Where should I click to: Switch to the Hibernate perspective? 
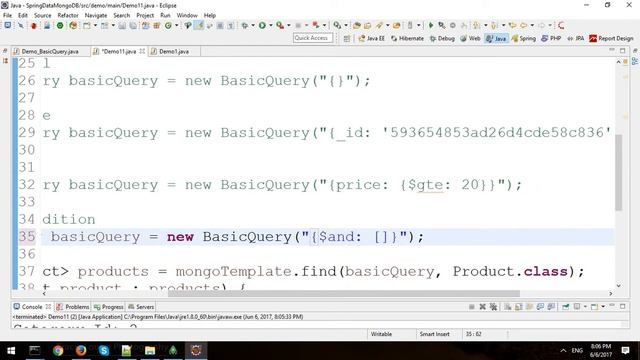(407, 38)
